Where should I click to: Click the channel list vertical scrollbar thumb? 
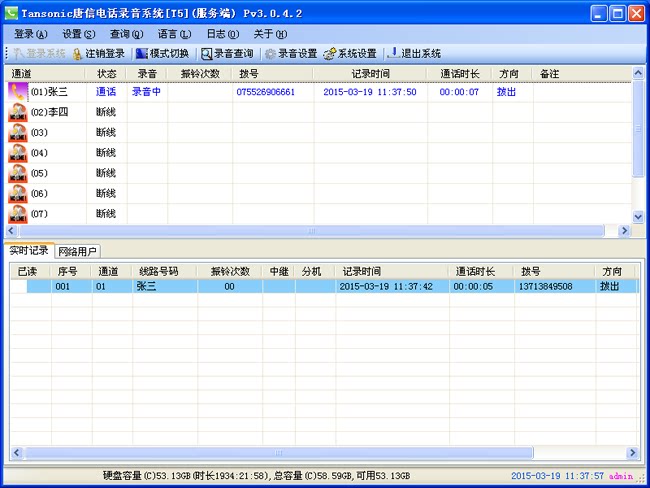click(x=638, y=129)
